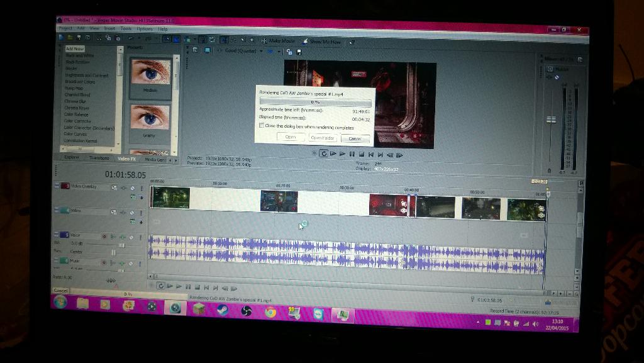The width and height of the screenshot is (644, 363).
Task: Adjust the Master volume fader
Action: coord(551,120)
